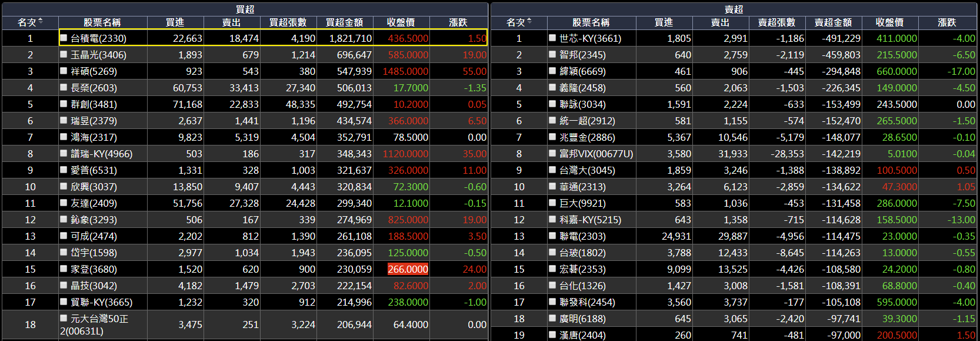
Task: Tick the checkbox beside 鴻海(2317)
Action: [64, 137]
